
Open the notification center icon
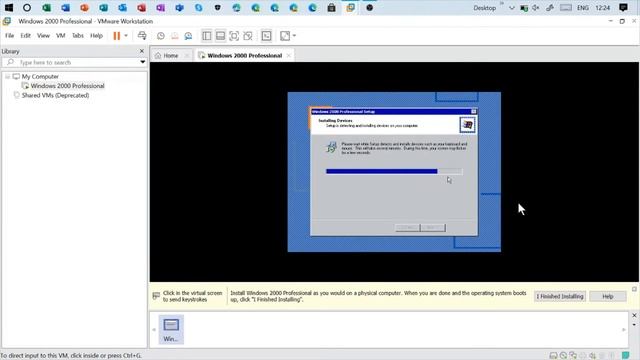tap(623, 7)
